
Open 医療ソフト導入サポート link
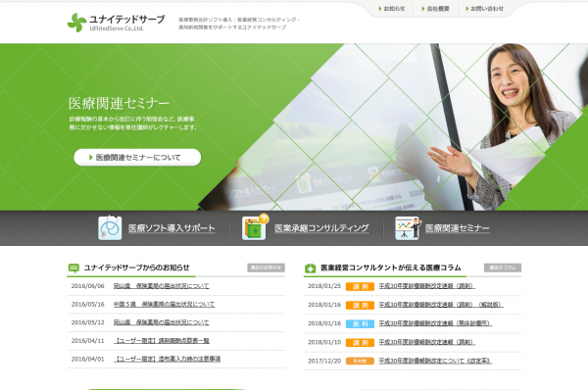(171, 228)
